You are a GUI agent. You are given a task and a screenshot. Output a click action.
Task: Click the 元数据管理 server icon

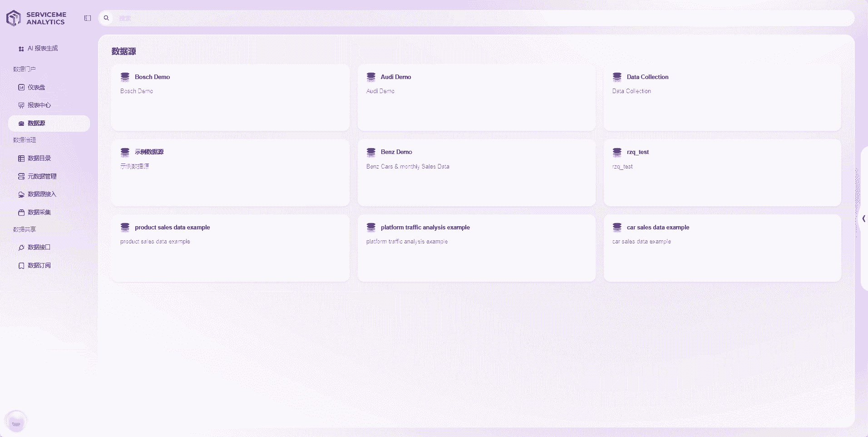click(21, 176)
